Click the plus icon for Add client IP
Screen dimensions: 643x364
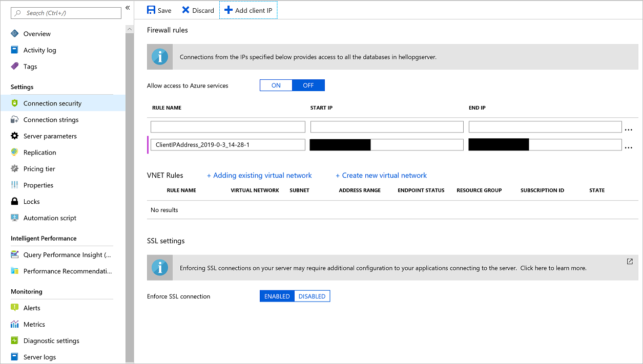[x=229, y=10]
